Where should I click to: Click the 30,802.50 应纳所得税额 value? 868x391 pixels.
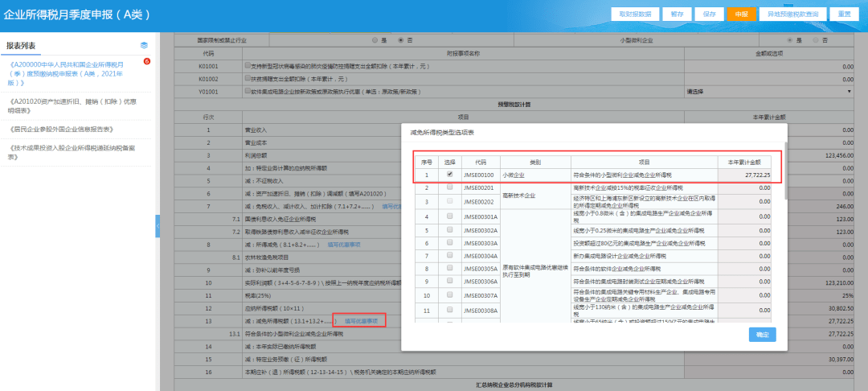(x=840, y=308)
